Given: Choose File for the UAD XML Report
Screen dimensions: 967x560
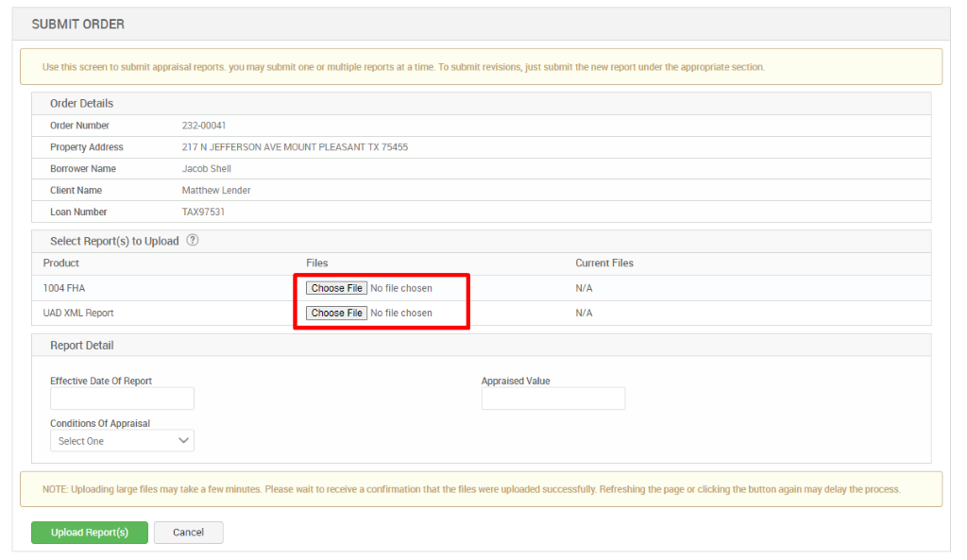Looking at the screenshot, I should point(336,313).
